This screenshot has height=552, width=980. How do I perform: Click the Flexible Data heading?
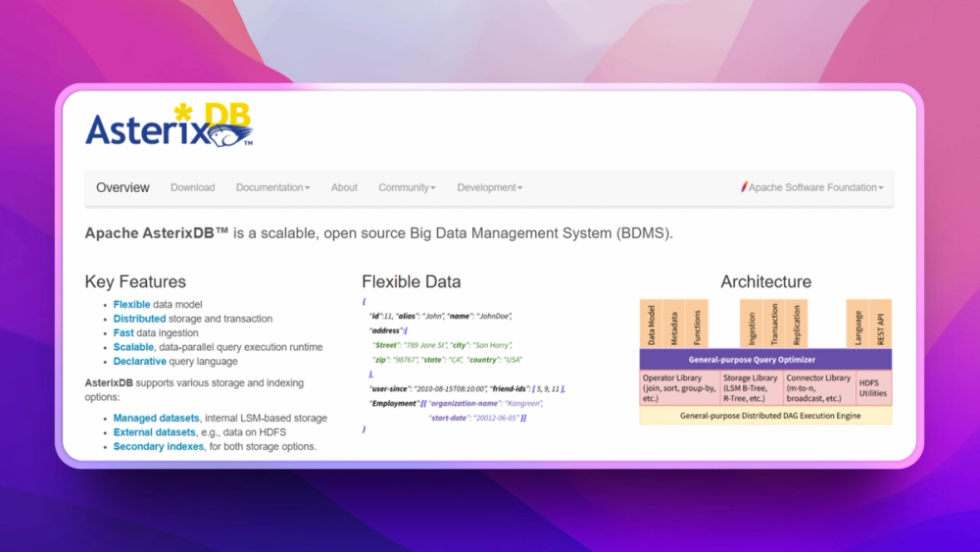[x=412, y=282]
